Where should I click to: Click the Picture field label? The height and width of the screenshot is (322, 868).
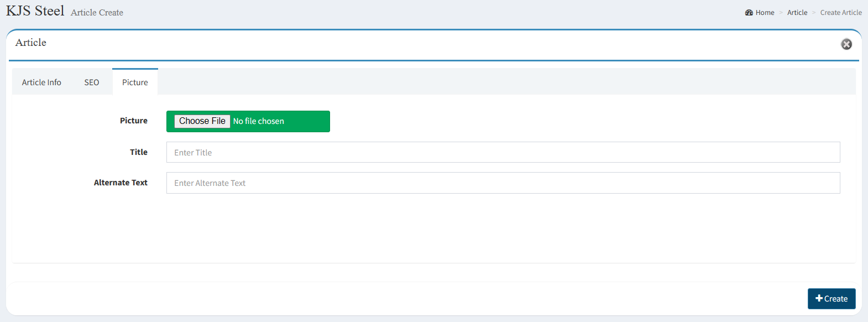point(134,121)
